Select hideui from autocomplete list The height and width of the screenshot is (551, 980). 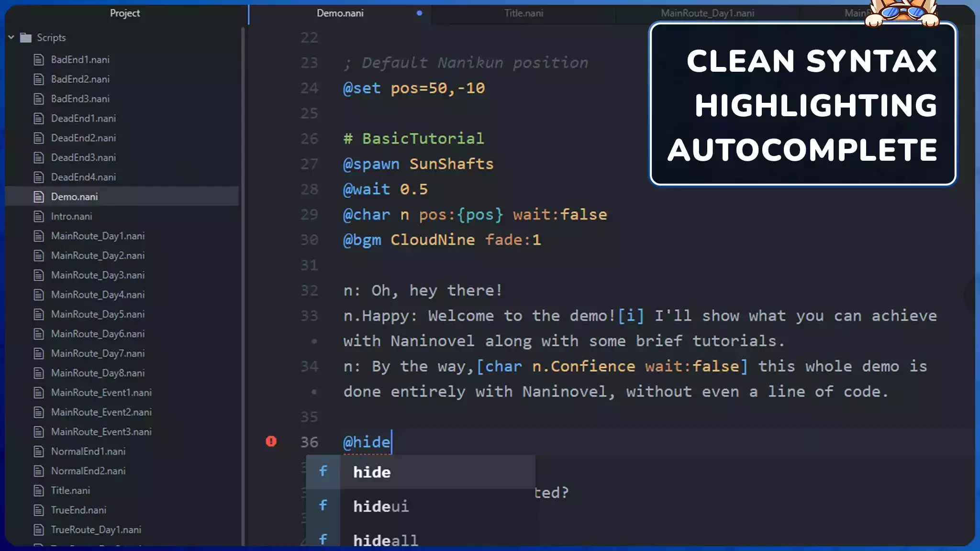(381, 506)
